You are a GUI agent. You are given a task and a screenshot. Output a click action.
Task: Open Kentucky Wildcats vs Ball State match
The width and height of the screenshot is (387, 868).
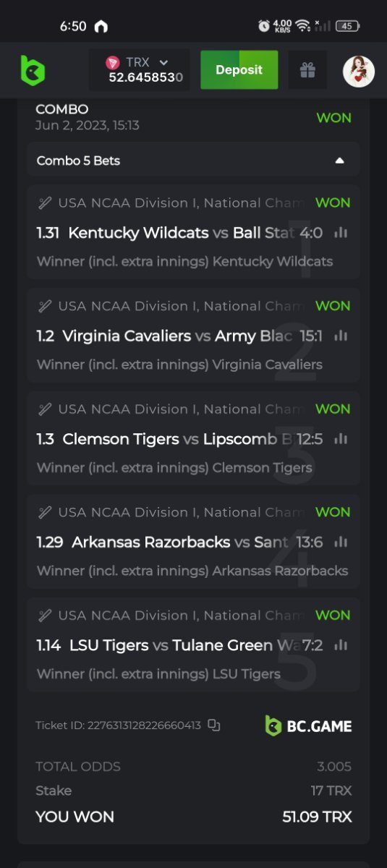pos(181,233)
